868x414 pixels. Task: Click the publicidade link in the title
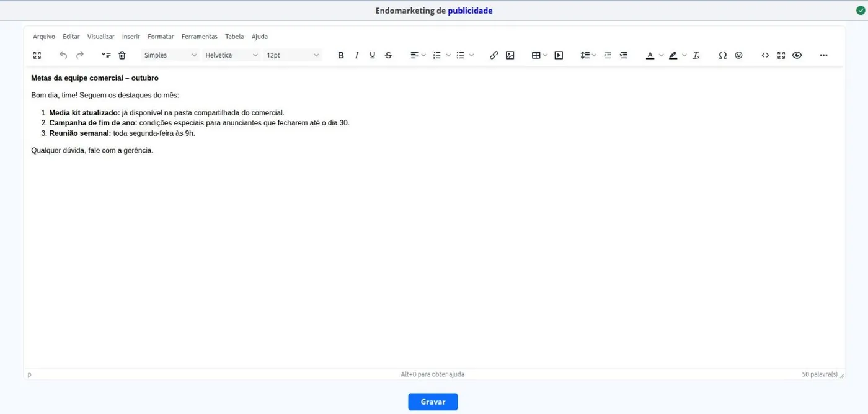(470, 11)
